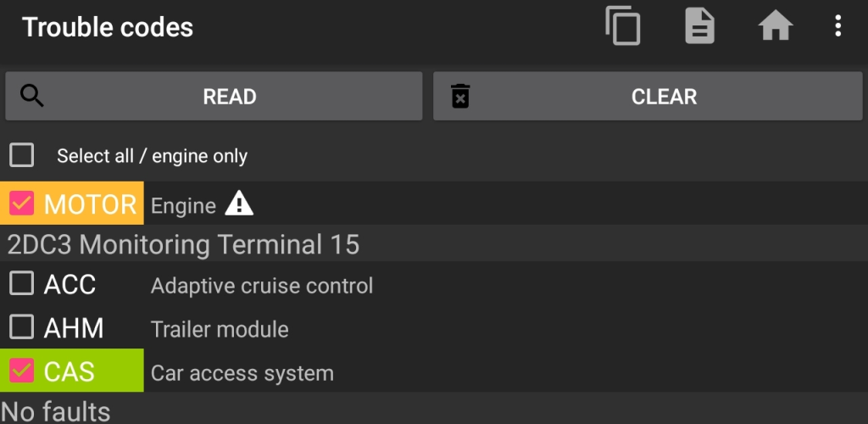Click the READ button
The height and width of the screenshot is (424, 868).
click(214, 97)
